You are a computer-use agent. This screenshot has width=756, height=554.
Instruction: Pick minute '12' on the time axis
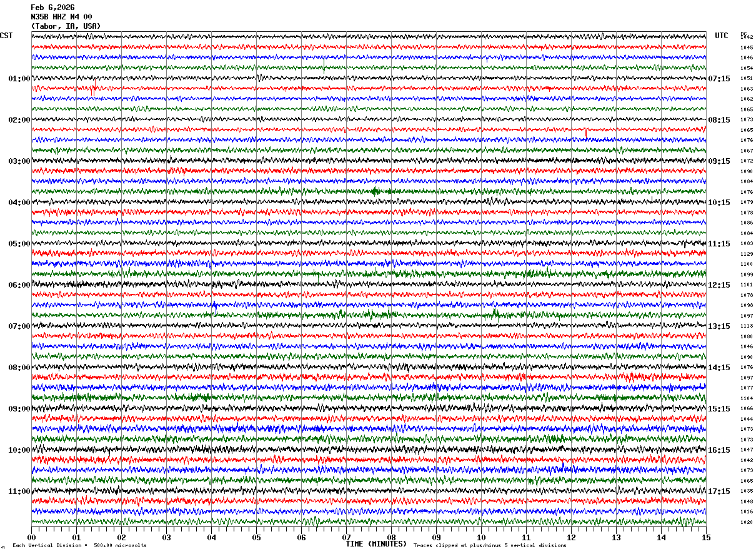pos(571,537)
